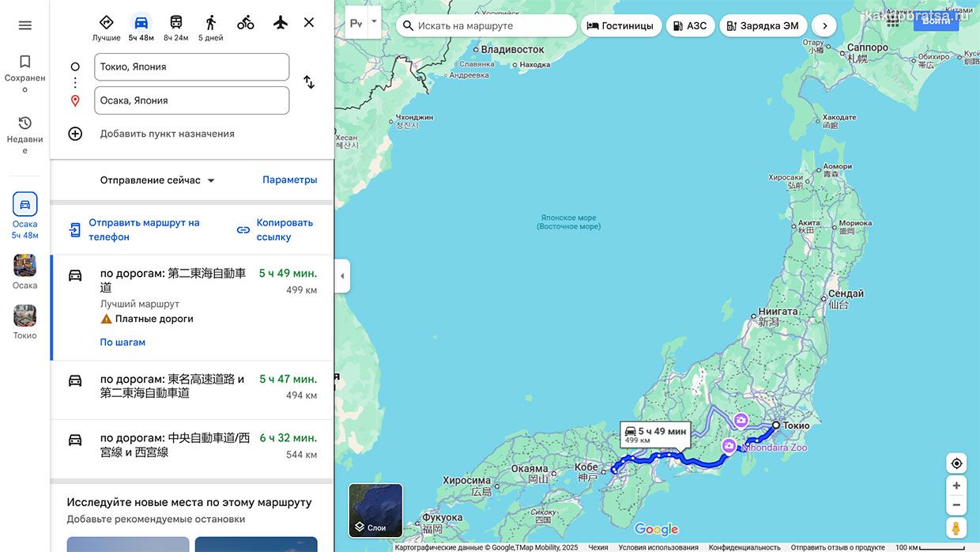Image resolution: width=980 pixels, height=552 pixels.
Task: Open the Отправление сейчас departure dropdown
Action: (x=158, y=180)
